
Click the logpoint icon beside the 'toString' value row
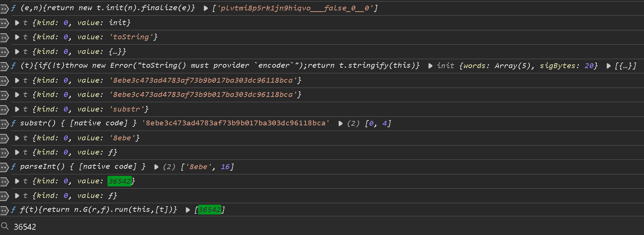(x=4, y=37)
